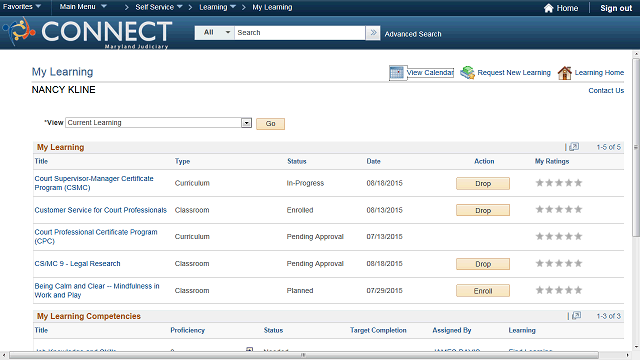This screenshot has width=640, height=360.
Task: Open the Favorites dropdown menu
Action: click(x=22, y=7)
